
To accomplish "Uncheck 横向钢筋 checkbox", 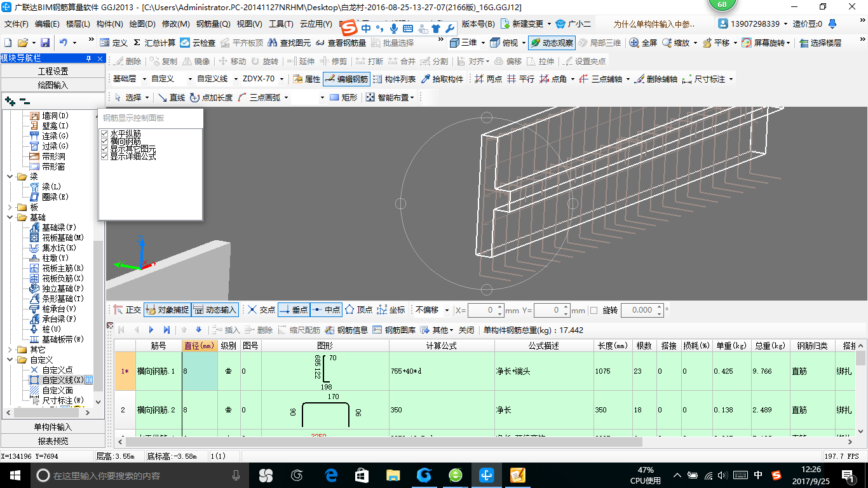I will point(105,142).
